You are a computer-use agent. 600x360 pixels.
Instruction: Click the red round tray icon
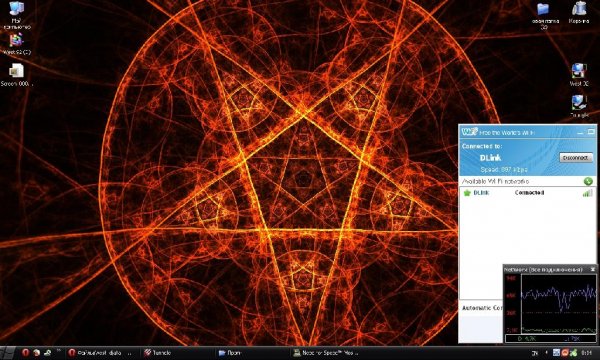pyautogui.click(x=564, y=353)
